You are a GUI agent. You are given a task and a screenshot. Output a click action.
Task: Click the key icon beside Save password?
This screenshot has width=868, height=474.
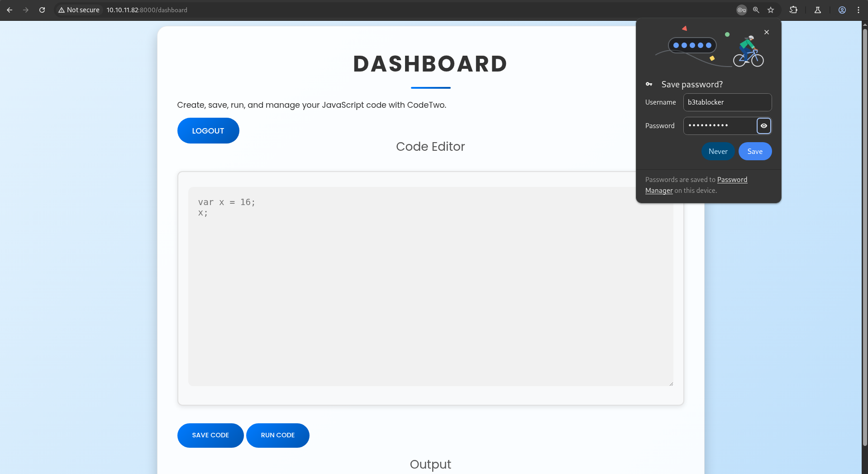click(649, 84)
